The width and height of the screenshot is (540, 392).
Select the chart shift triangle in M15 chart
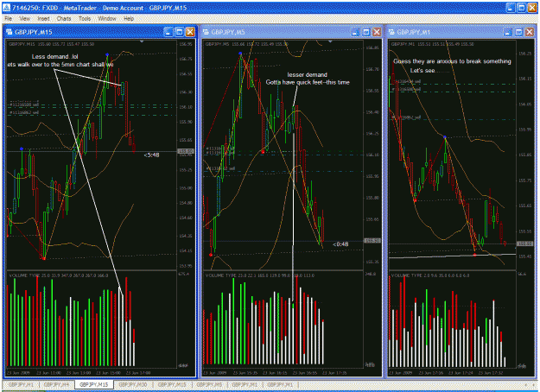point(142,41)
